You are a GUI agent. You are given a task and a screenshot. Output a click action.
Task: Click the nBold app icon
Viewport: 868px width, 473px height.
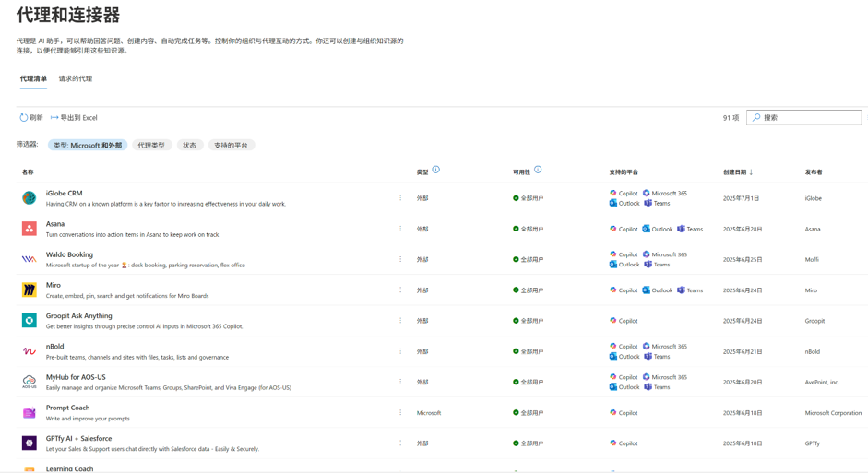(30, 351)
